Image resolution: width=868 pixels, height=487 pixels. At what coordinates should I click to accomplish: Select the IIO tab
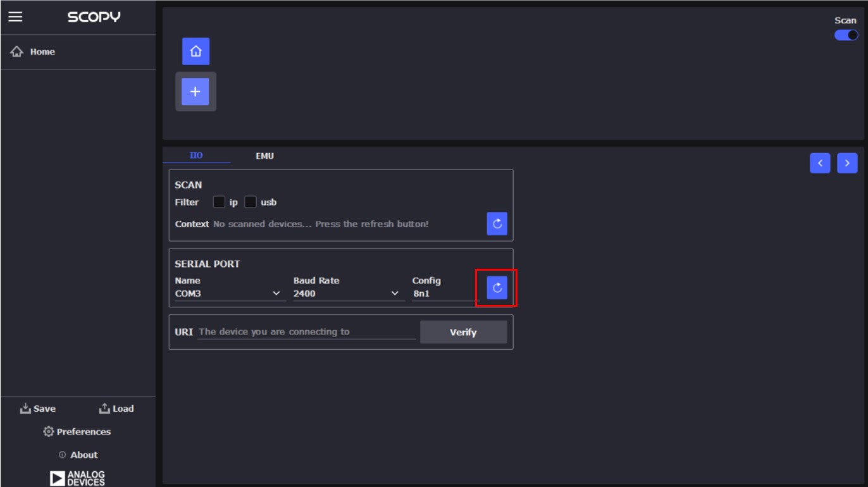point(196,156)
